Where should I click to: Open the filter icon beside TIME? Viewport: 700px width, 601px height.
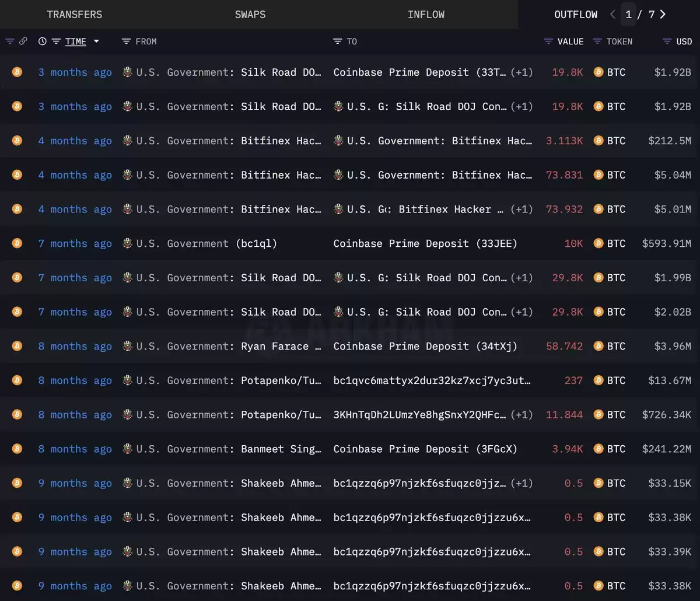pos(57,41)
